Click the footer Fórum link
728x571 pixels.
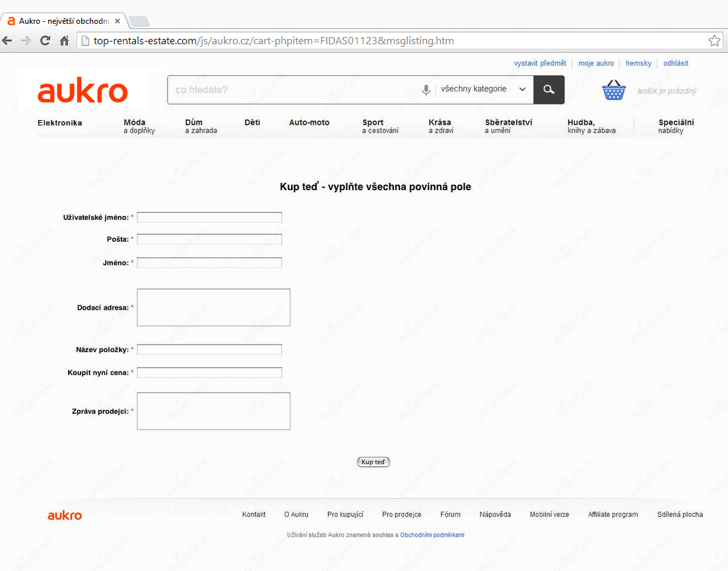click(x=450, y=514)
